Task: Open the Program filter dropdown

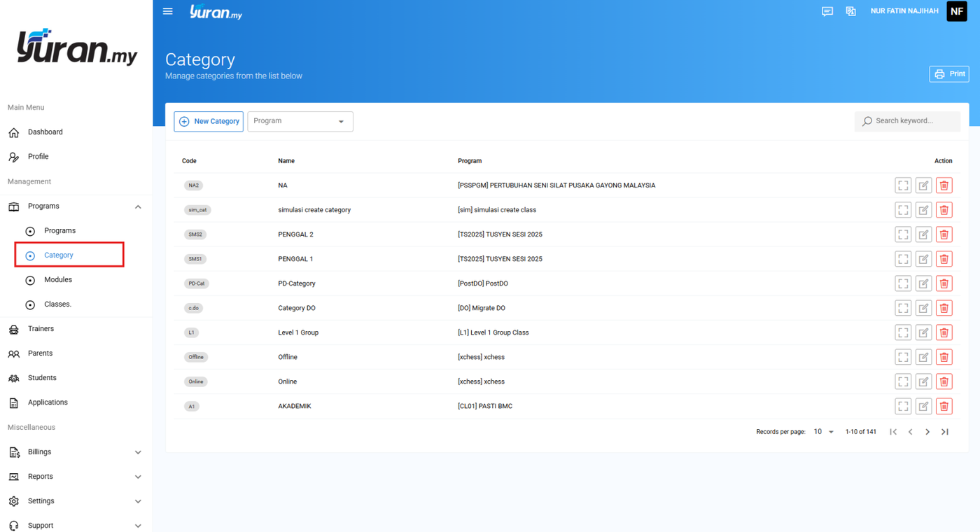Action: click(x=300, y=121)
